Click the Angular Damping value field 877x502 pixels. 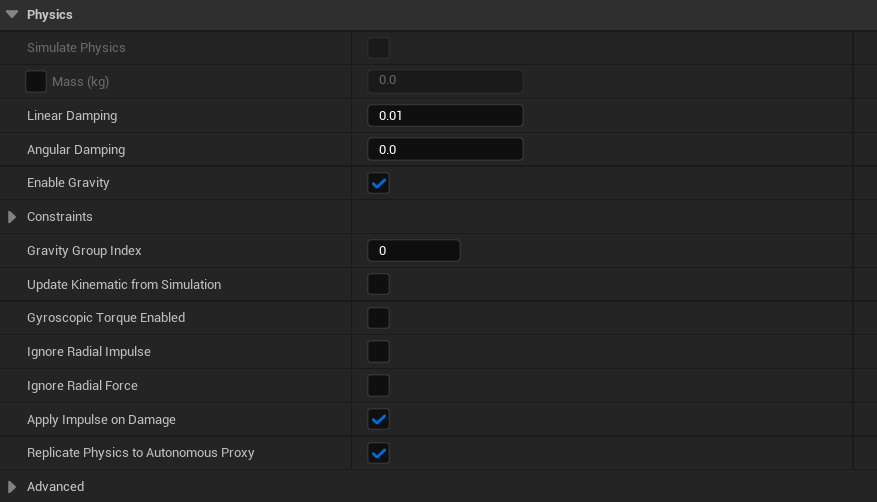(445, 150)
